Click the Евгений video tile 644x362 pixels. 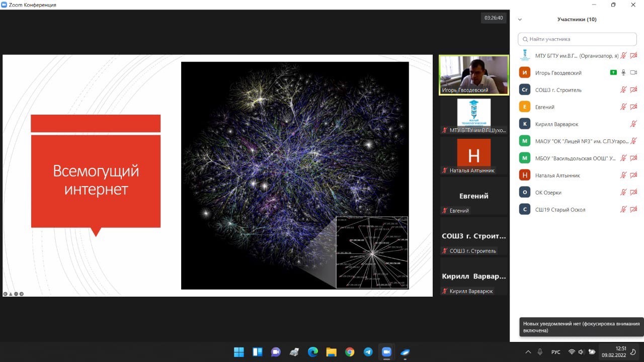474,196
